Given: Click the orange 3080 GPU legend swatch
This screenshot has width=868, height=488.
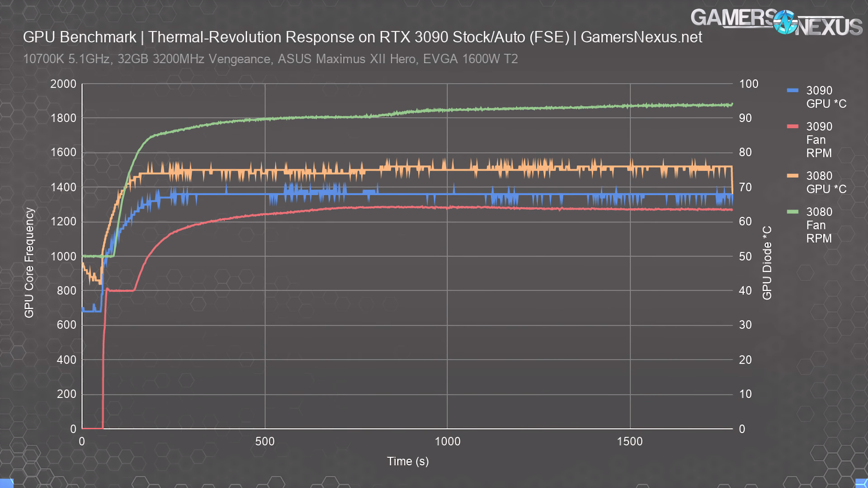Looking at the screenshot, I should [793, 176].
